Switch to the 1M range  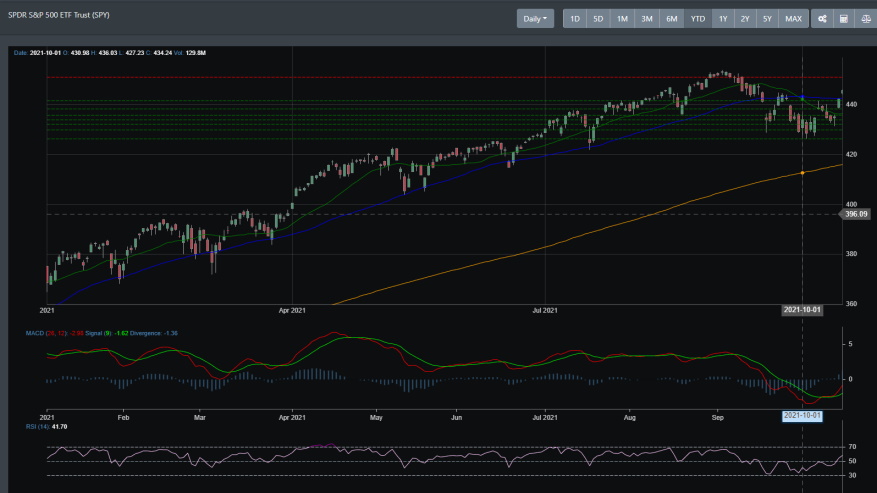(x=623, y=18)
